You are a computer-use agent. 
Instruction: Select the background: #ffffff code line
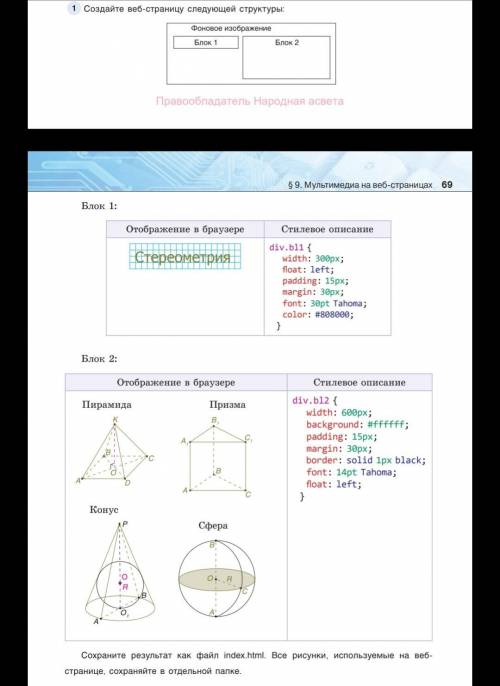click(357, 424)
